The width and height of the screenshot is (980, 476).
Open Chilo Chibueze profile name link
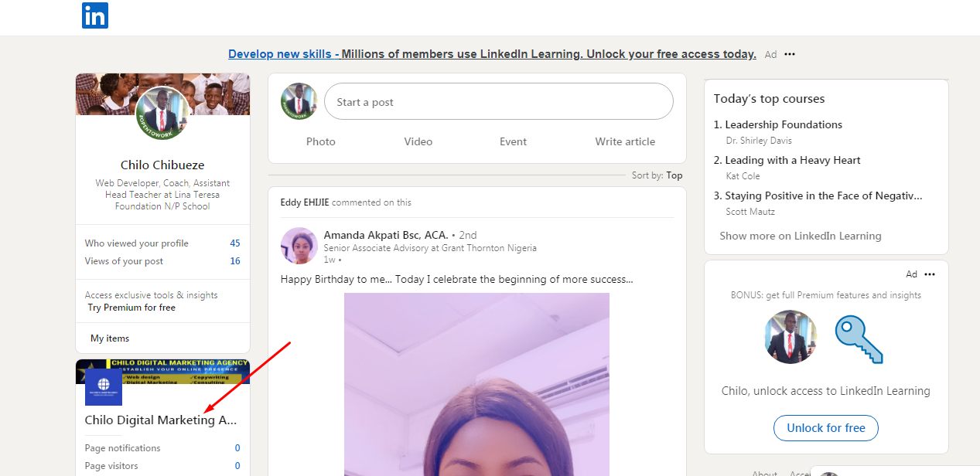pyautogui.click(x=162, y=165)
